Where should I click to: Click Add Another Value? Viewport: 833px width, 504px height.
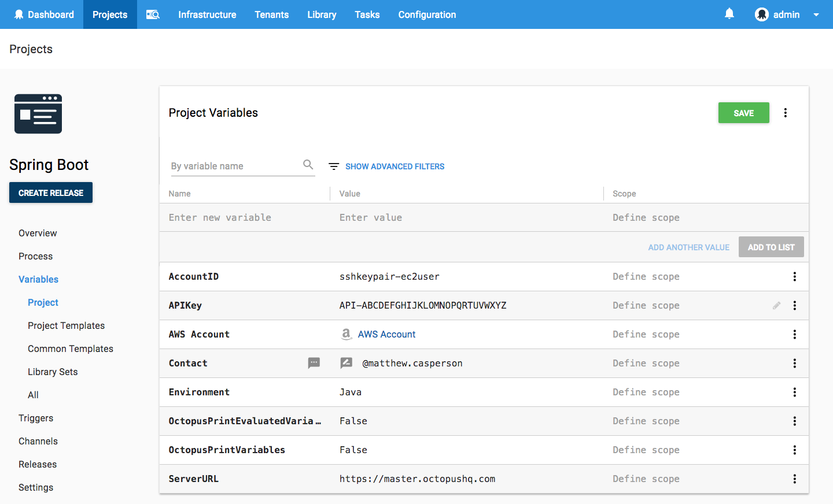(x=688, y=247)
